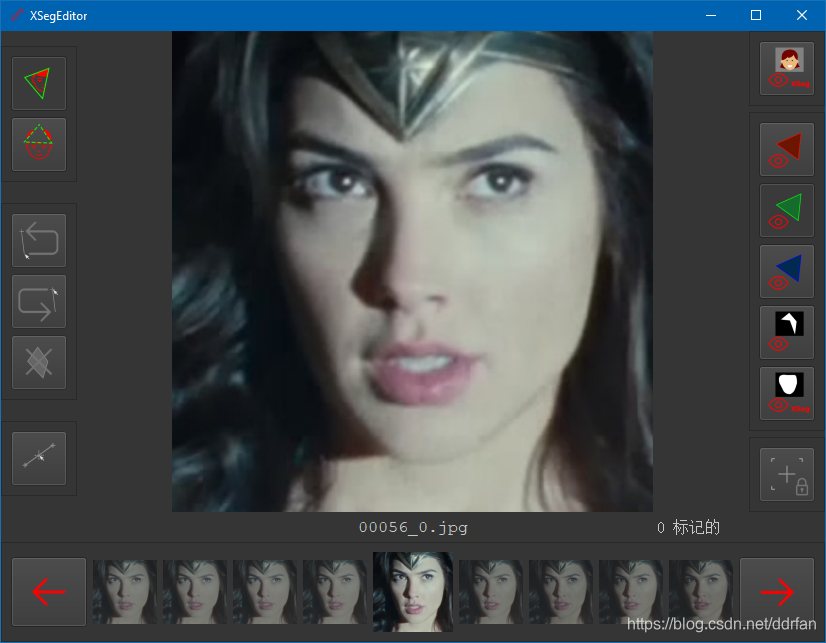Click the '0 标记的' labeled count text

click(x=688, y=527)
